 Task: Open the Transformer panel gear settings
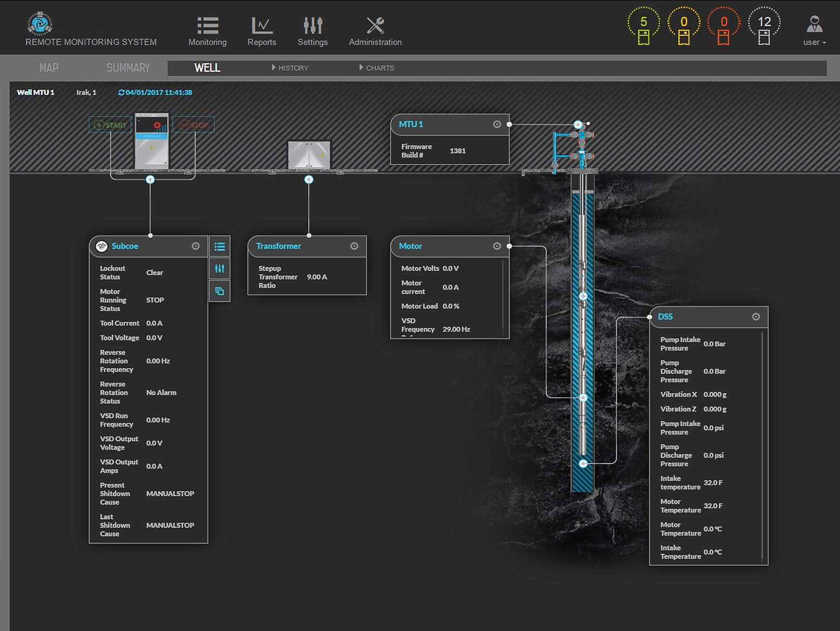[354, 246]
